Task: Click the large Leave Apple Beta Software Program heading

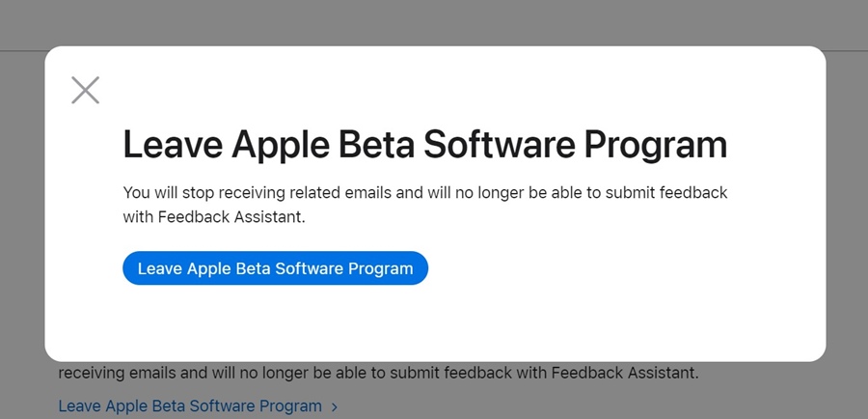Action: 424,145
